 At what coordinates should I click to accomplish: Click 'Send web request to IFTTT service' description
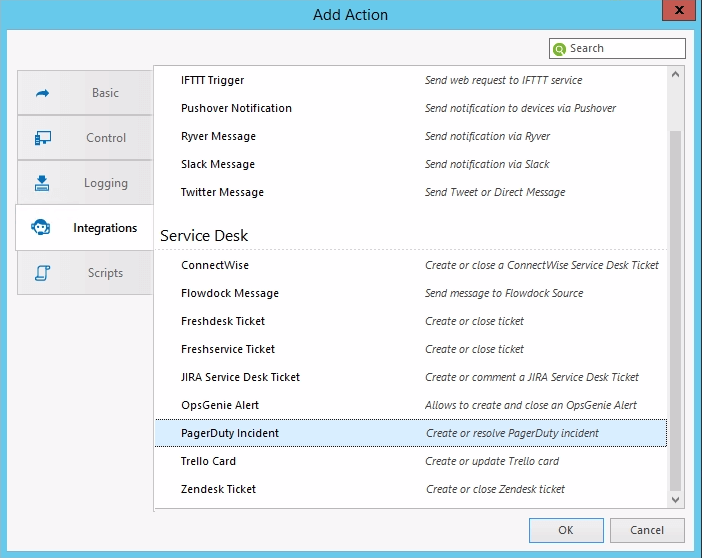(x=504, y=80)
